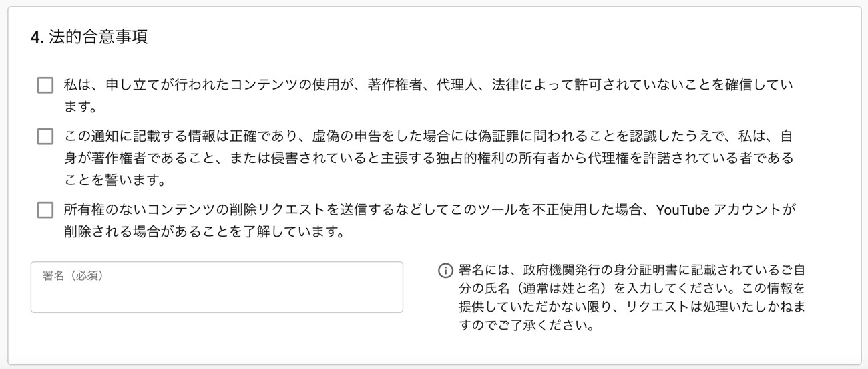Click the 署名(必須) placeholder label

73,275
